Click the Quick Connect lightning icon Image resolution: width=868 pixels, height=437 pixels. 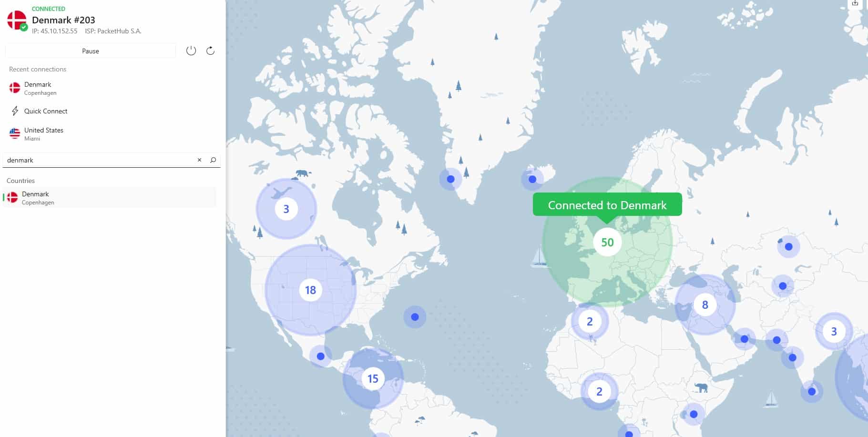pyautogui.click(x=15, y=111)
